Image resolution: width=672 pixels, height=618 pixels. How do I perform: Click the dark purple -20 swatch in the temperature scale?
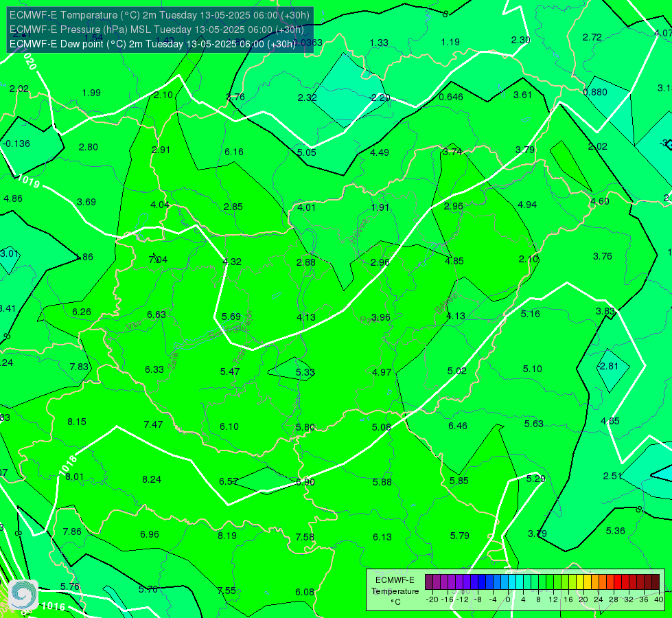[429, 582]
